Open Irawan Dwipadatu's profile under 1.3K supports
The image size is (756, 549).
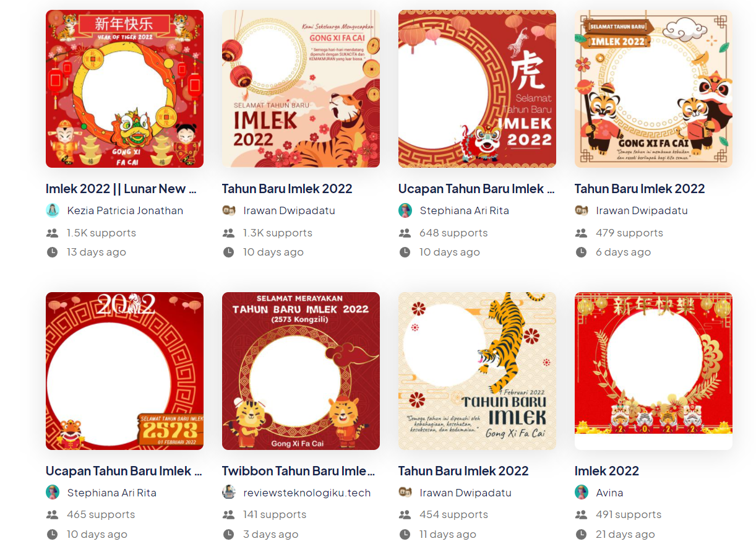[289, 211]
